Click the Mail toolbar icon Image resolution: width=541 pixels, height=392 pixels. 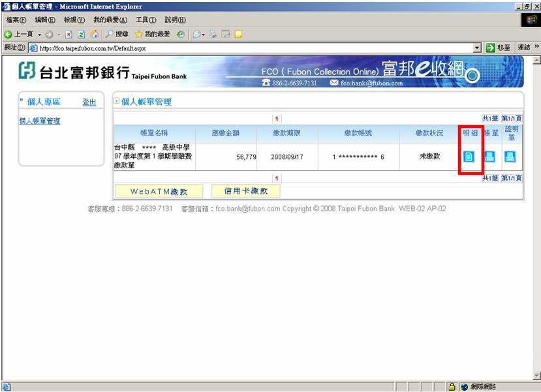196,34
